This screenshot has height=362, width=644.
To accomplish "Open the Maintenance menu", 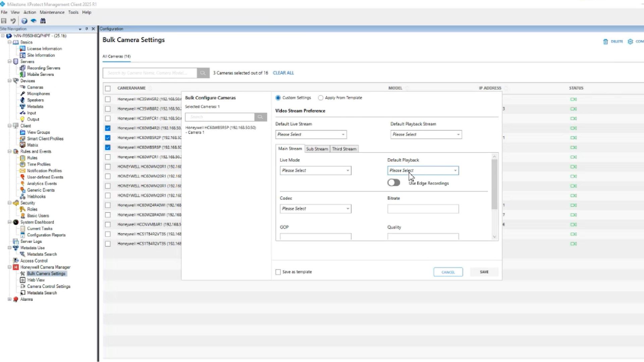I will 52,12.
